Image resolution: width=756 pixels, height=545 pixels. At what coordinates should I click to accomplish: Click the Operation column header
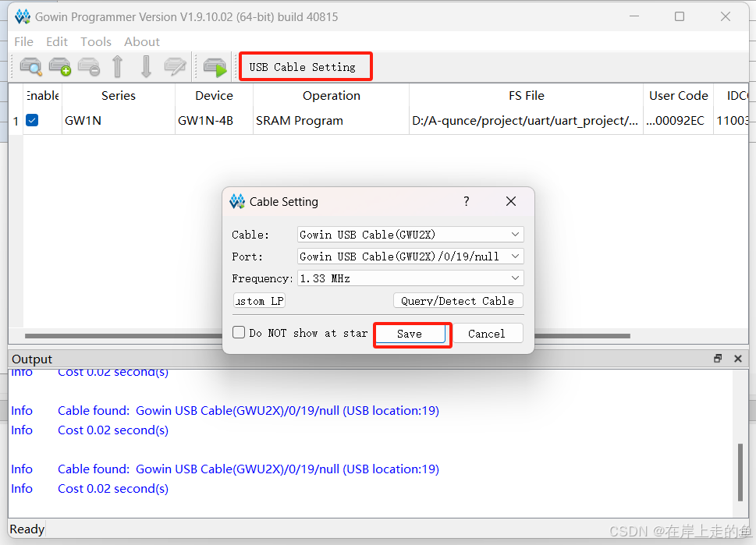coord(332,95)
